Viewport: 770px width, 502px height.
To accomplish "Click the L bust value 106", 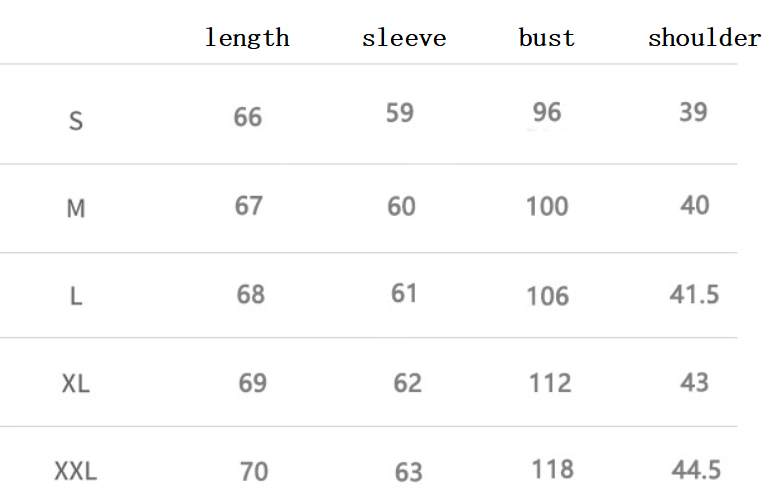I will point(547,296).
